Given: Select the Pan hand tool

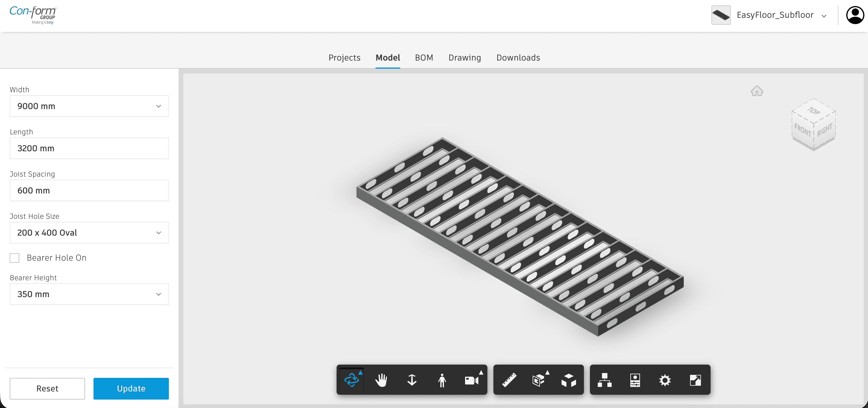Looking at the screenshot, I should point(382,380).
